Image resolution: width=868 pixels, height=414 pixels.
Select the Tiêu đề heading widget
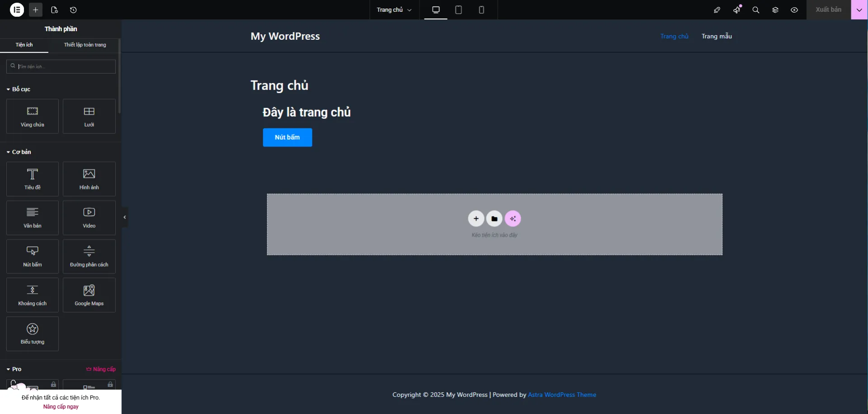pos(33,179)
